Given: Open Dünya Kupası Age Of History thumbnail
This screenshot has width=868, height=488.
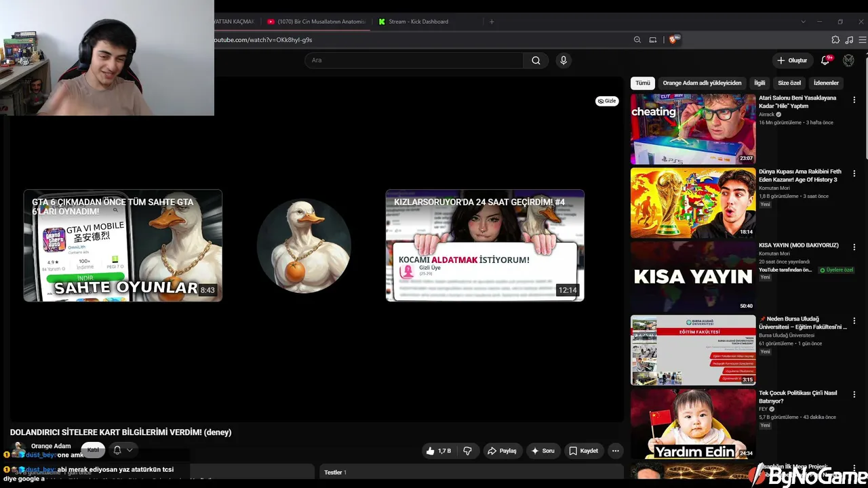Looking at the screenshot, I should pos(693,203).
